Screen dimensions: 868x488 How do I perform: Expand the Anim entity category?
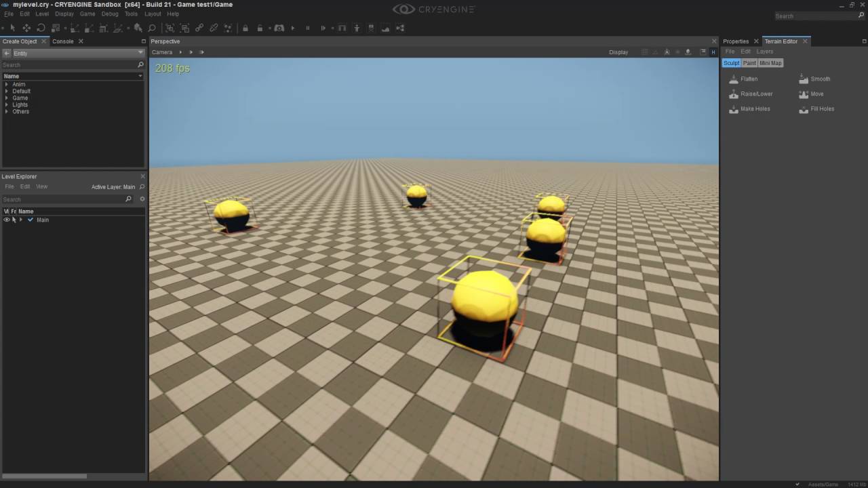click(x=7, y=84)
